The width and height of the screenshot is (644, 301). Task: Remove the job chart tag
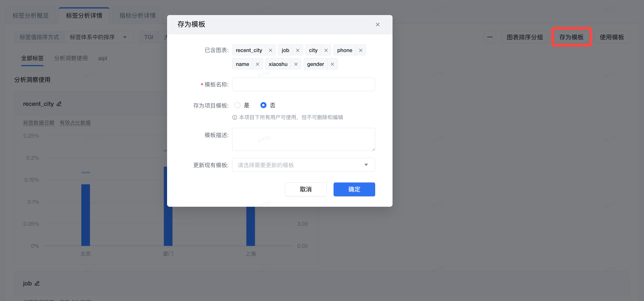pos(298,50)
